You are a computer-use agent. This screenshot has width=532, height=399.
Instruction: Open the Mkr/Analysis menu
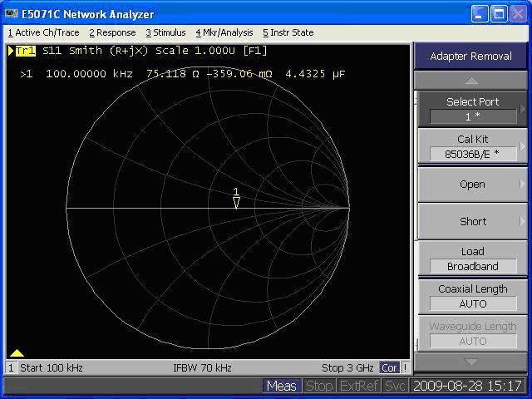click(224, 32)
